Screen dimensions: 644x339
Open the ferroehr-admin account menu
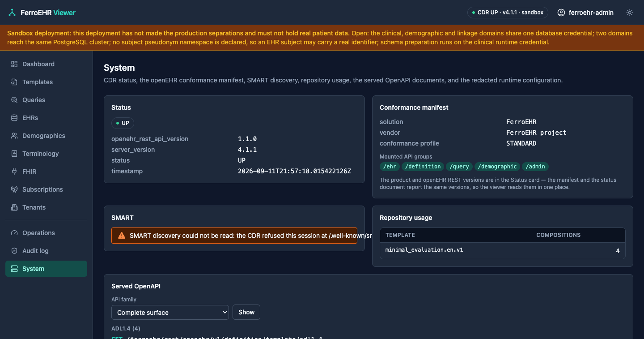(x=585, y=13)
